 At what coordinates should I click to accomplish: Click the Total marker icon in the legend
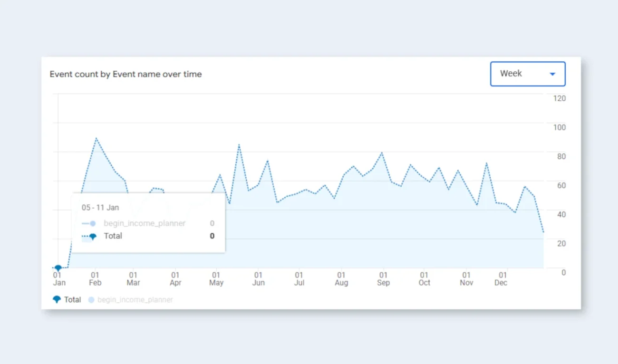57,300
